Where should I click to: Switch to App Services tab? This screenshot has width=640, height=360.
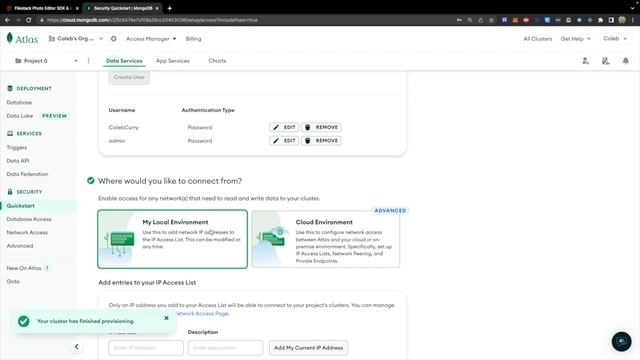click(173, 61)
